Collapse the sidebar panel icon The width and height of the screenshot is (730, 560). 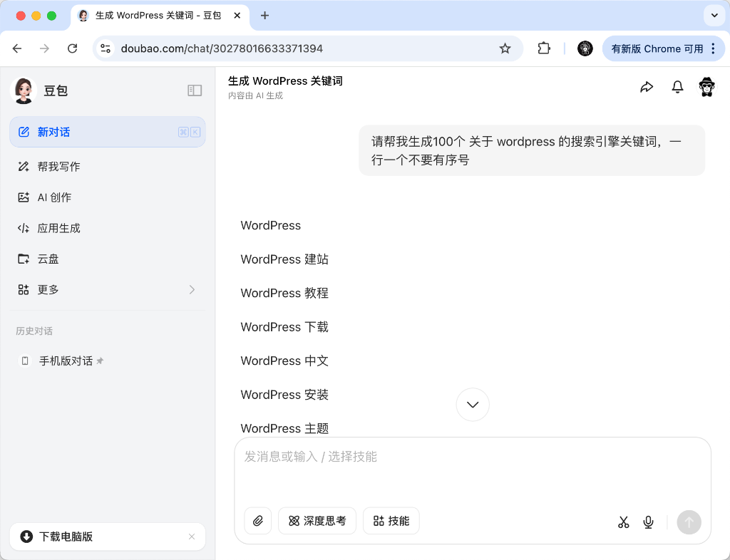(195, 90)
